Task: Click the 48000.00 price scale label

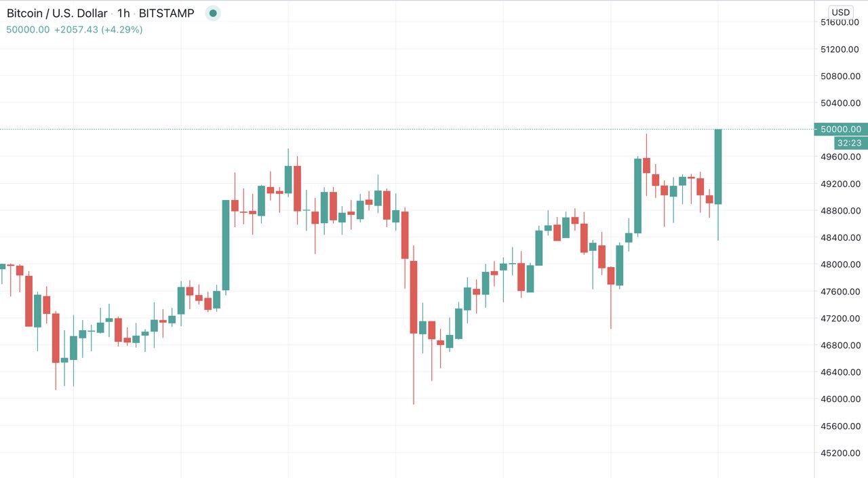Action: (x=840, y=264)
